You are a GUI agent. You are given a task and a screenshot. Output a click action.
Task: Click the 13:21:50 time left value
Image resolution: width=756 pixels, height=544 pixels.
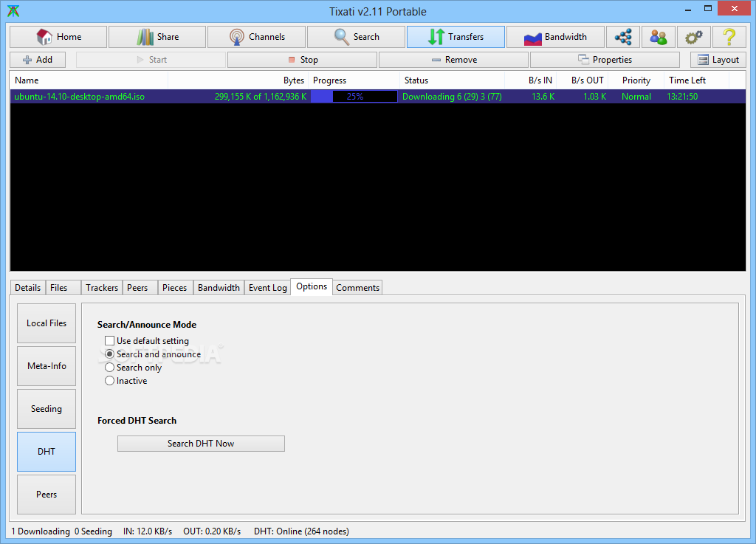[x=682, y=97]
